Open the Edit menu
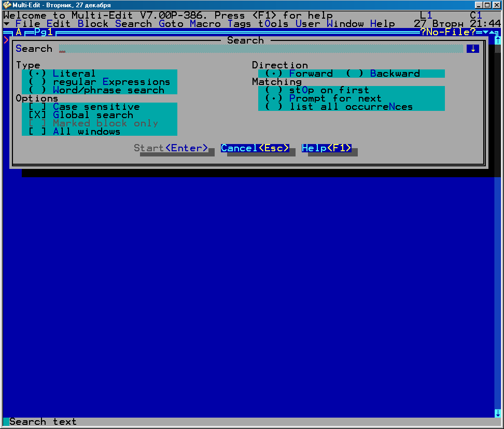The width and height of the screenshot is (504, 429). tap(59, 24)
